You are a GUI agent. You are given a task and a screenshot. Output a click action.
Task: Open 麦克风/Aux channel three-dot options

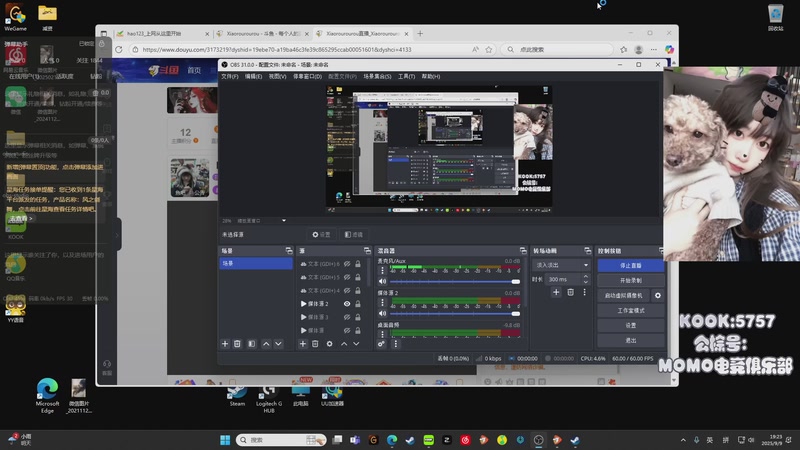tap(382, 270)
